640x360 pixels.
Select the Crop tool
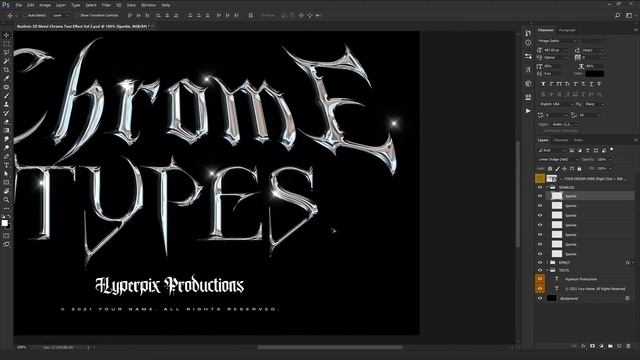coord(6,70)
